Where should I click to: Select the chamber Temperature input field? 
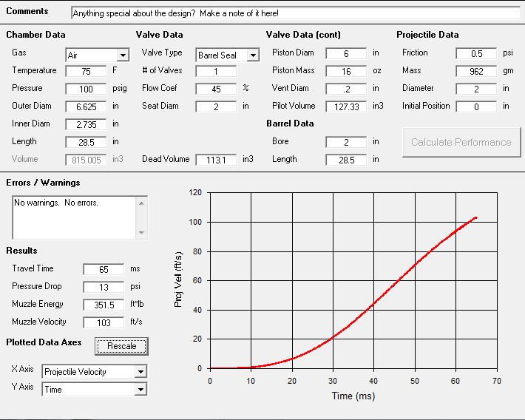86,71
